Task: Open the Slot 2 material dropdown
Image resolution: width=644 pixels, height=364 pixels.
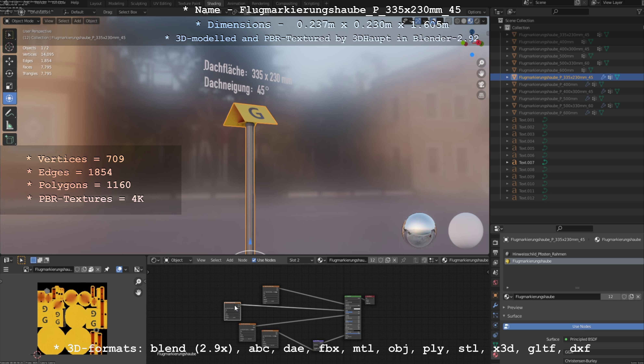Action: tap(301, 260)
